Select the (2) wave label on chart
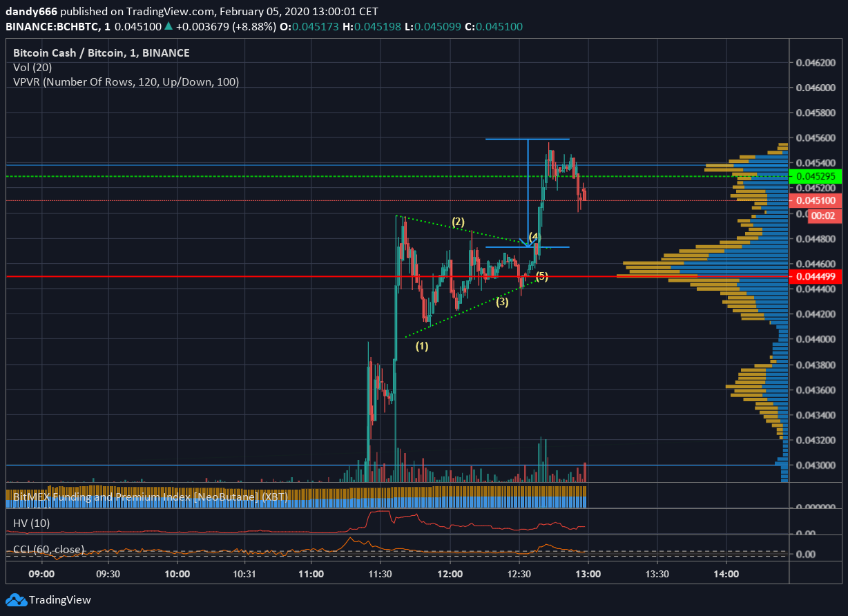848x616 pixels. coord(459,222)
